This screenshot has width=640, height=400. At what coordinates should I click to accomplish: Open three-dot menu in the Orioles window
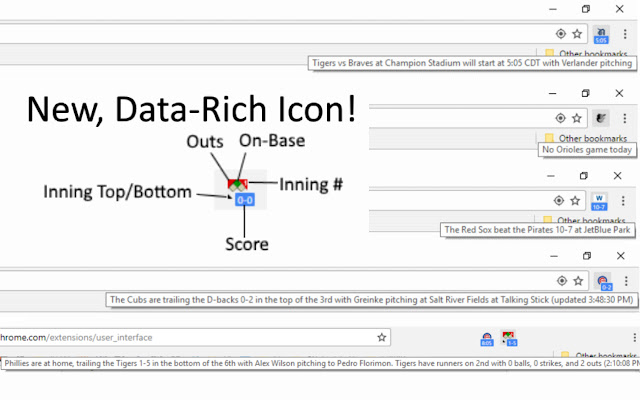[x=624, y=118]
